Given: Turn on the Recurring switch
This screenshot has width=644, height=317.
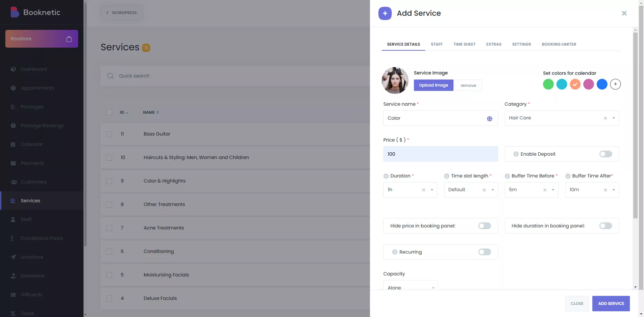Looking at the screenshot, I should point(484,252).
